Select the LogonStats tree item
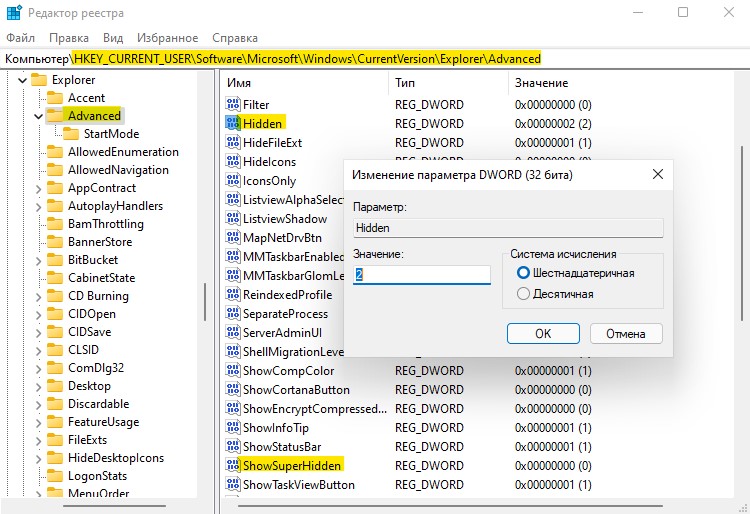750x514 pixels. 98,476
